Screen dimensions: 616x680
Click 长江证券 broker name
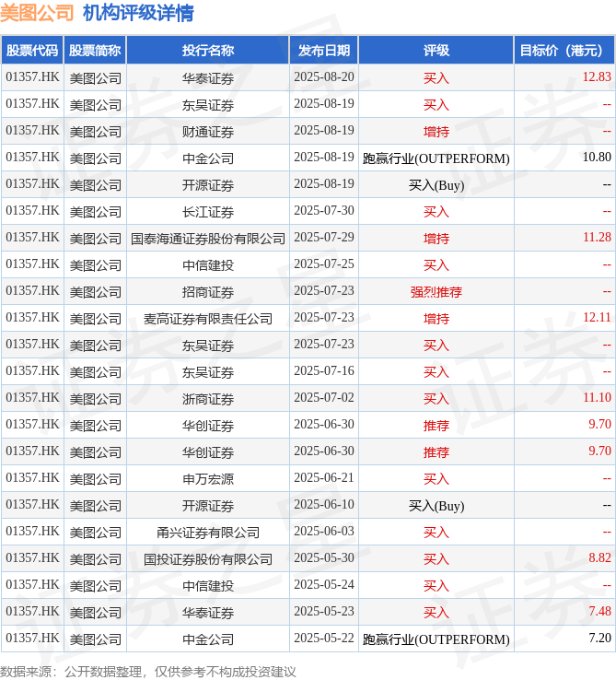(x=208, y=212)
